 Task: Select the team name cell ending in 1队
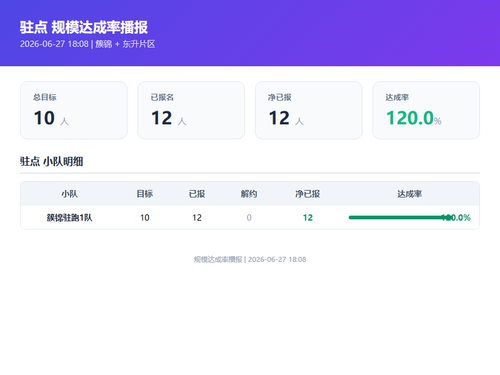click(69, 218)
